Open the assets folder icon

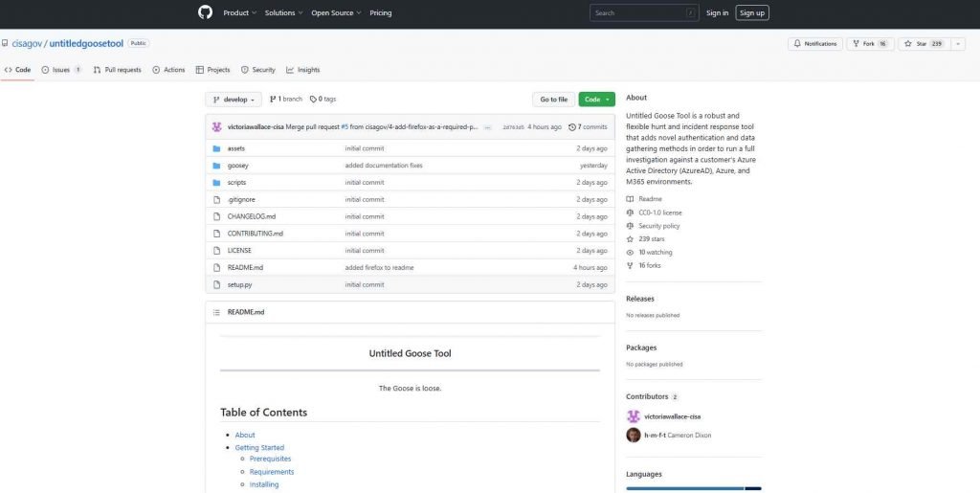(217, 148)
